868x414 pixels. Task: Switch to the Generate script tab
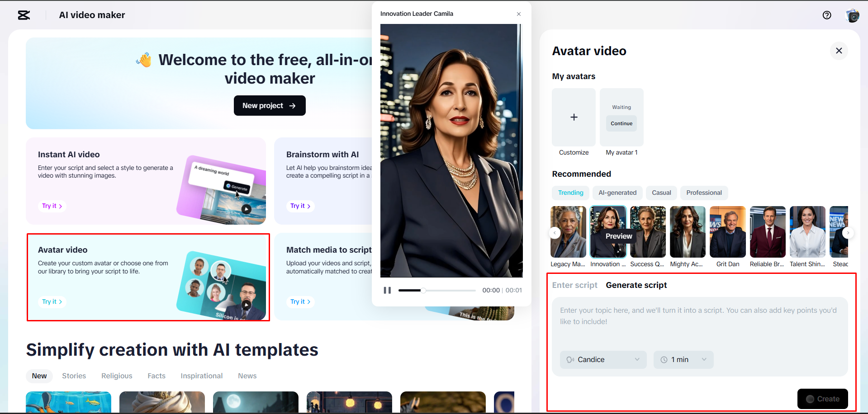[x=636, y=285]
